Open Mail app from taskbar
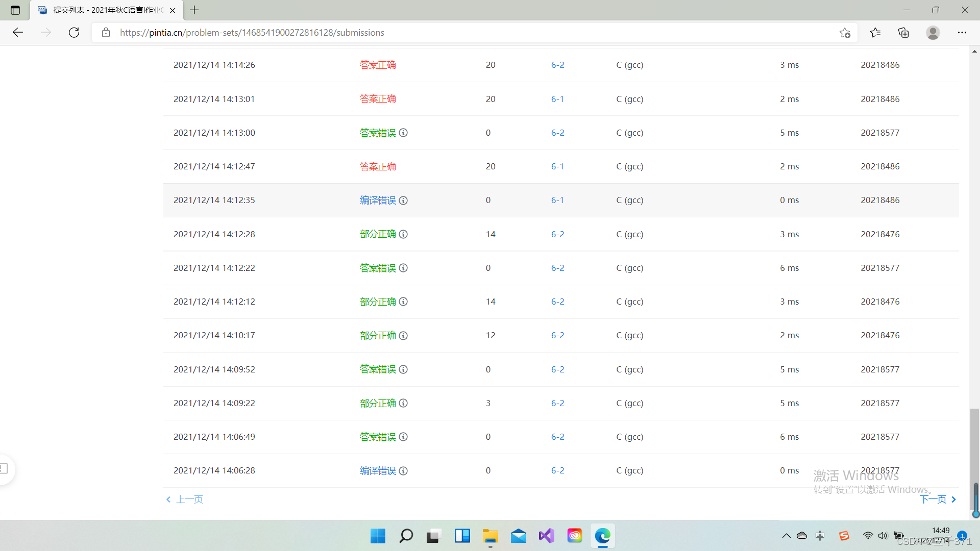The width and height of the screenshot is (980, 551). click(518, 536)
